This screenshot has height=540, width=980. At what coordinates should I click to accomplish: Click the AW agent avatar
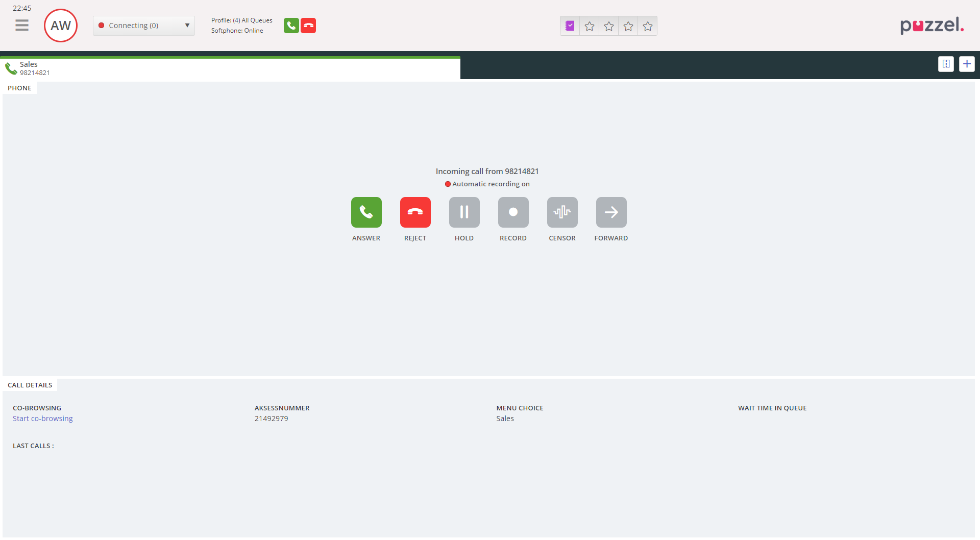(61, 26)
